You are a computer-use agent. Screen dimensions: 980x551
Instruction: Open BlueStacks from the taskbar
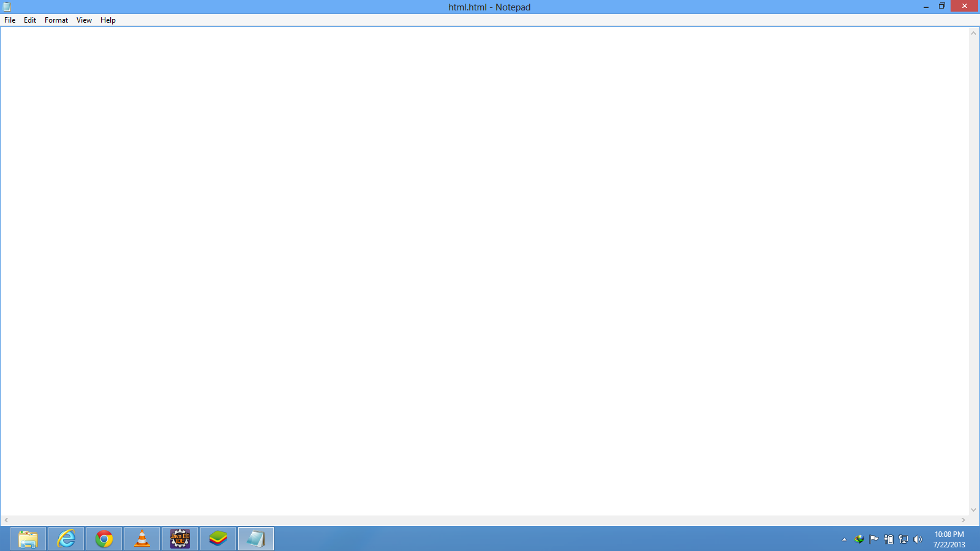point(218,539)
